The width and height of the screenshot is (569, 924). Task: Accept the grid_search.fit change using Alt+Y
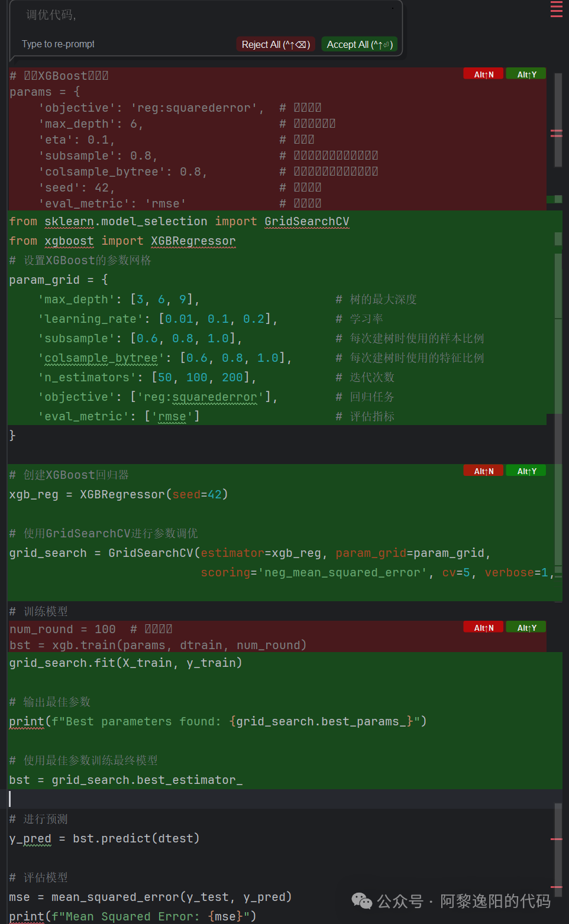point(526,627)
